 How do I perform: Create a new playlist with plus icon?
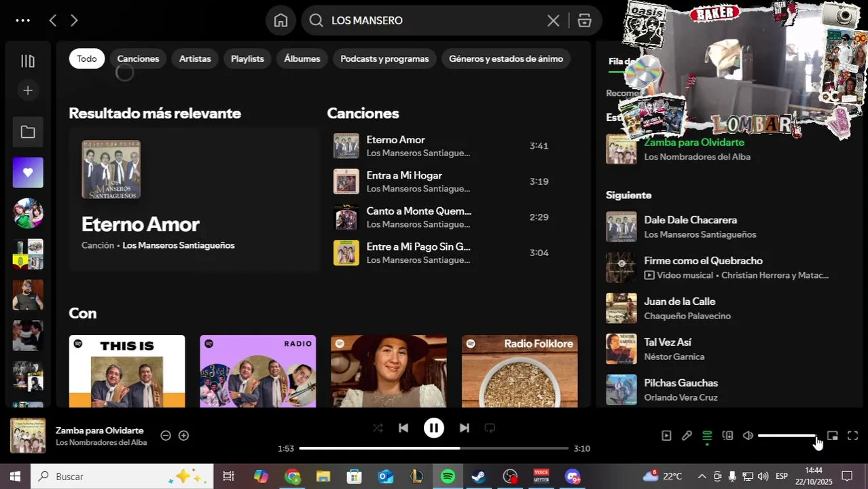pos(28,90)
